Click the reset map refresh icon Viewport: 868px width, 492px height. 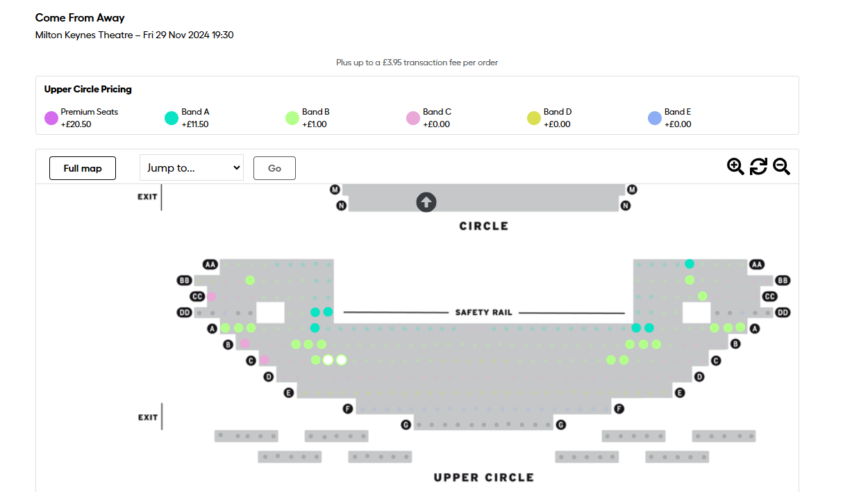[x=758, y=167]
